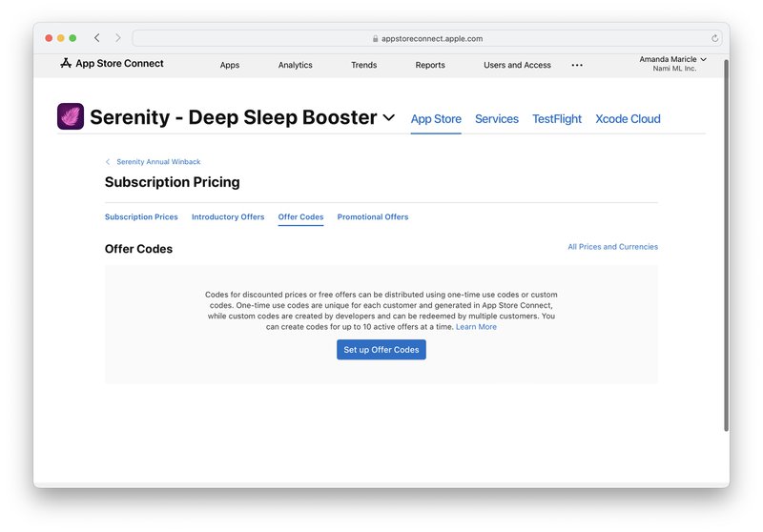Click the Offer Codes section heading
This screenshot has width=763, height=532.
coord(138,249)
